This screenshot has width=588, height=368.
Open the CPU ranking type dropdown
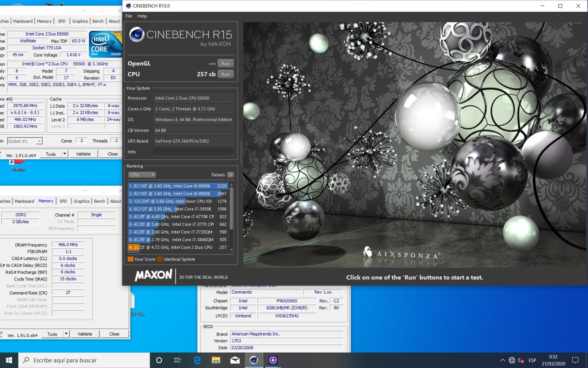click(142, 175)
